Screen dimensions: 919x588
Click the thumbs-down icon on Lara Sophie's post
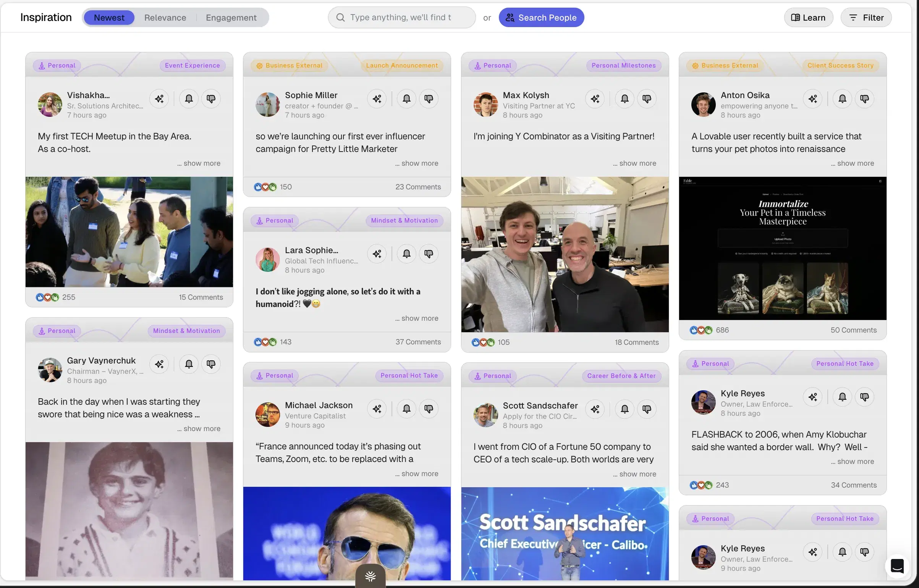tap(429, 254)
